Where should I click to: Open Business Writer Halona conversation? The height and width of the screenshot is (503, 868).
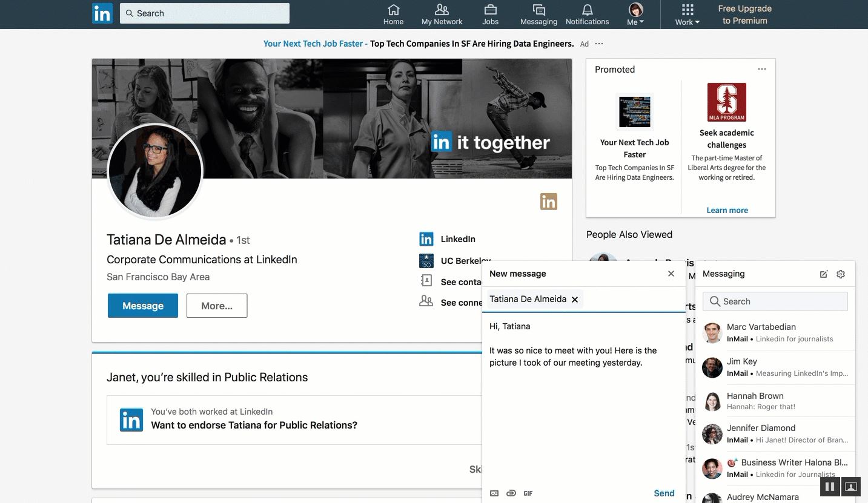click(775, 468)
